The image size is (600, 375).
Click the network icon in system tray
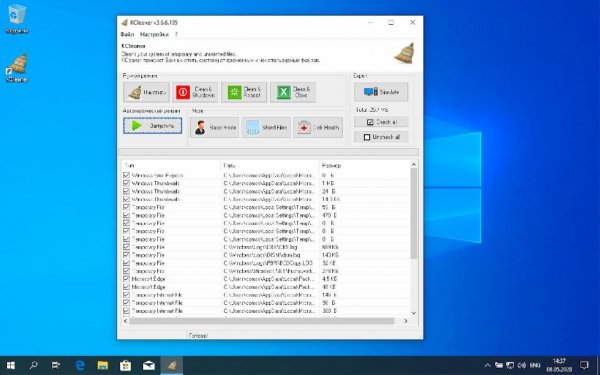510,365
